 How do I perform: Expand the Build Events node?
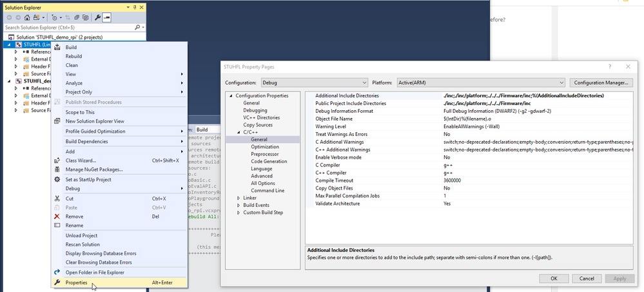pyautogui.click(x=239, y=206)
